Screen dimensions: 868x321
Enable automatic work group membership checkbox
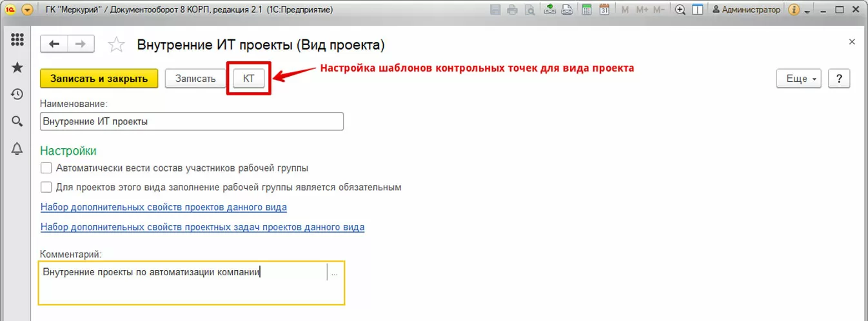pos(46,168)
